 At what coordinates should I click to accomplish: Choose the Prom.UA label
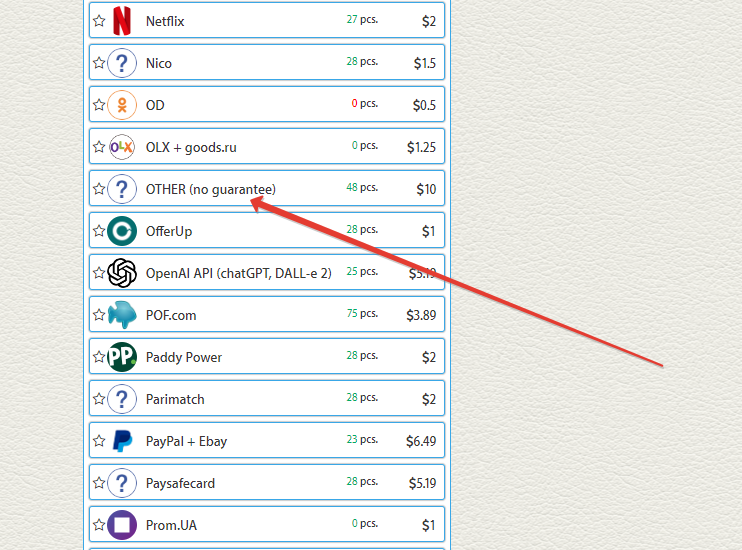pos(171,525)
